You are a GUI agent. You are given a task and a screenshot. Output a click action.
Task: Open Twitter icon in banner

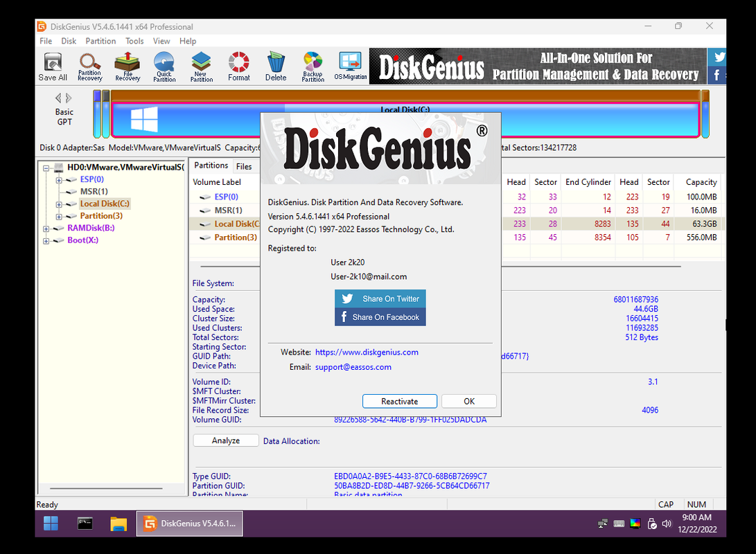click(719, 57)
